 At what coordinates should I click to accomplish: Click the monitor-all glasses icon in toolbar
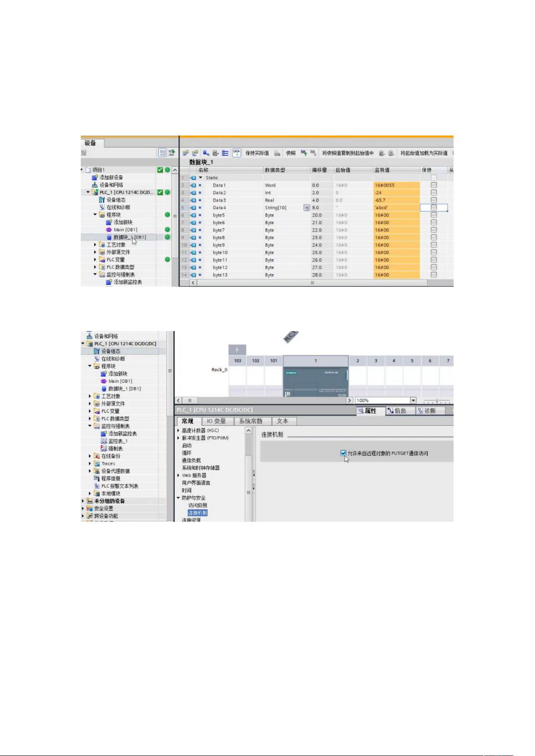coord(236,153)
